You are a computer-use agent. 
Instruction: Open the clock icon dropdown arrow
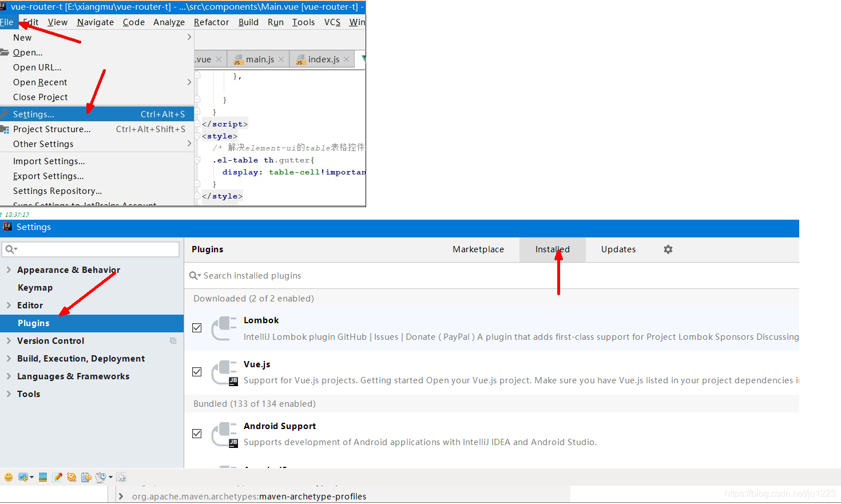point(110,477)
